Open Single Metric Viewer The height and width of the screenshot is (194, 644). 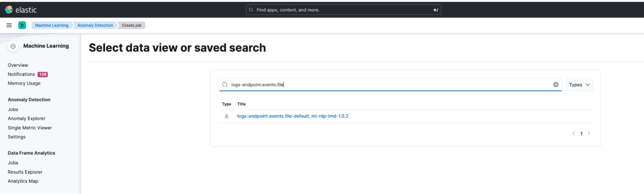[x=30, y=128]
